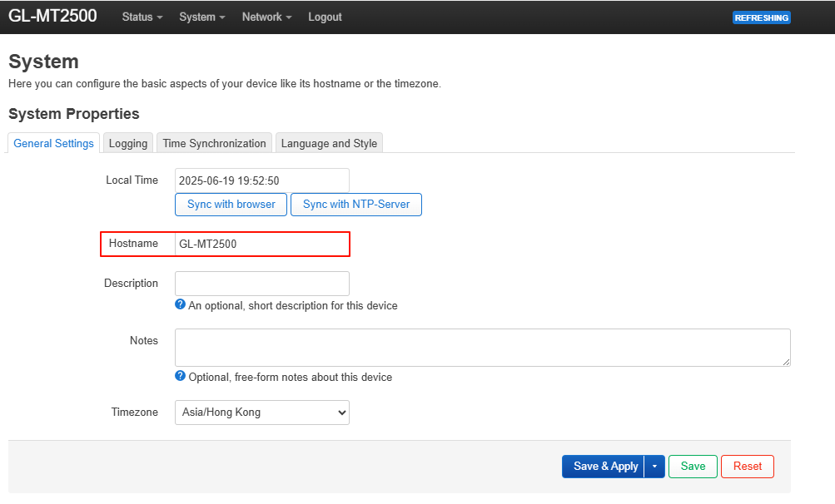Viewport: 835px width, 504px height.
Task: Open the Network menu
Action: click(x=266, y=17)
